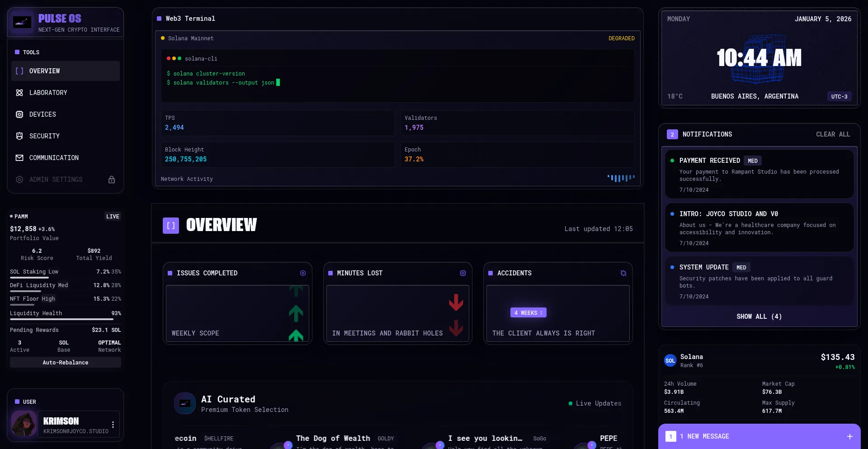Click the Auto-Rebalance button
The image size is (868, 449).
click(65, 362)
